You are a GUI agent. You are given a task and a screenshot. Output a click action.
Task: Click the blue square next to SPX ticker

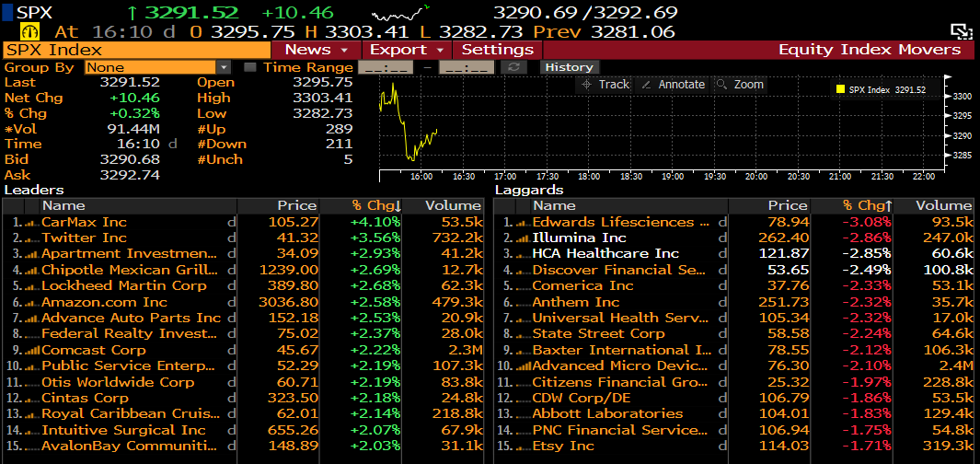coord(7,13)
